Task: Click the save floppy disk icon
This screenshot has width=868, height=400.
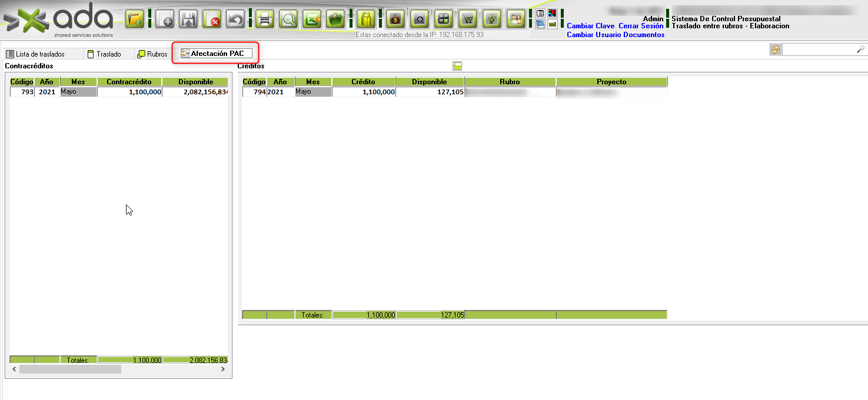Action: click(188, 19)
